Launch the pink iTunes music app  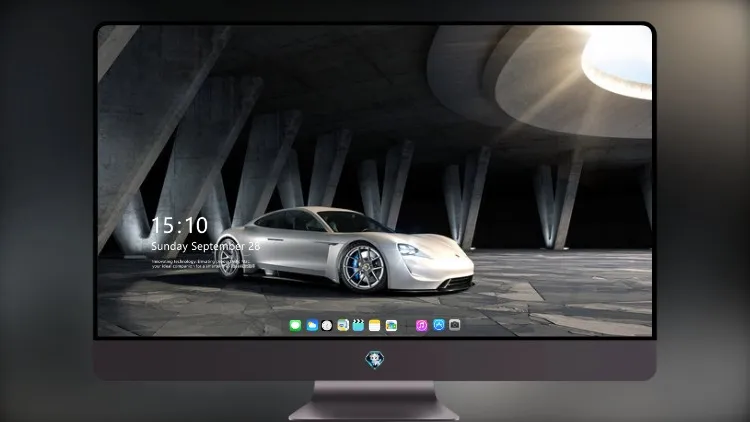point(421,325)
